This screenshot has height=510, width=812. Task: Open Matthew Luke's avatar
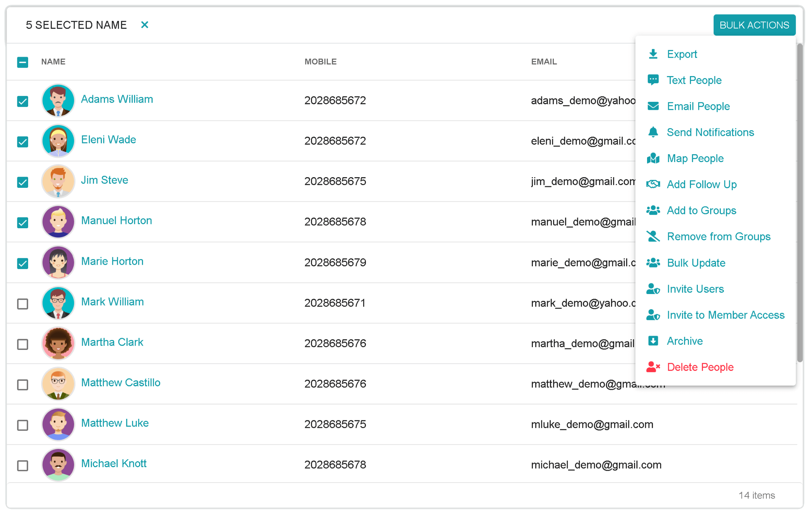click(x=58, y=424)
